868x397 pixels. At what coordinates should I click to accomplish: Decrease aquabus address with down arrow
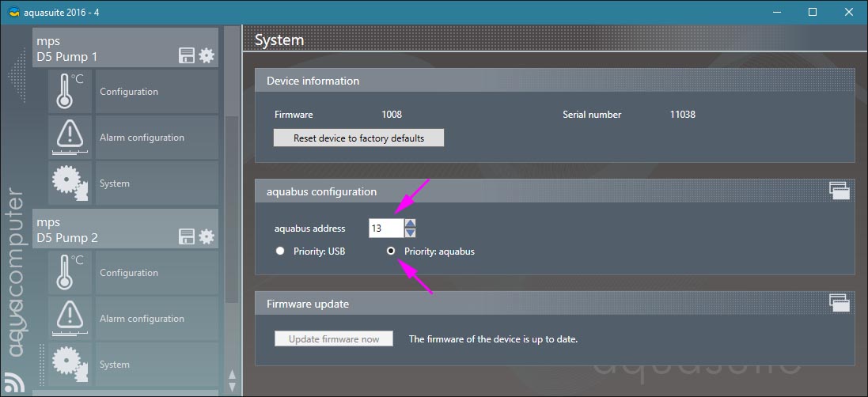410,233
